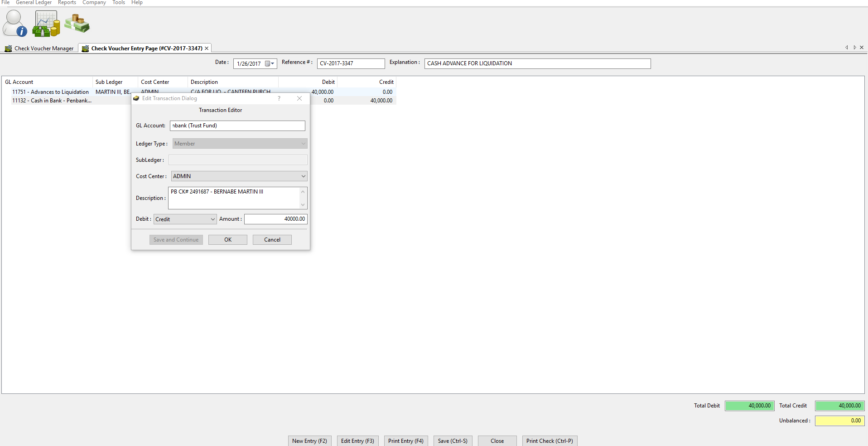Click the Description text area

click(x=237, y=198)
